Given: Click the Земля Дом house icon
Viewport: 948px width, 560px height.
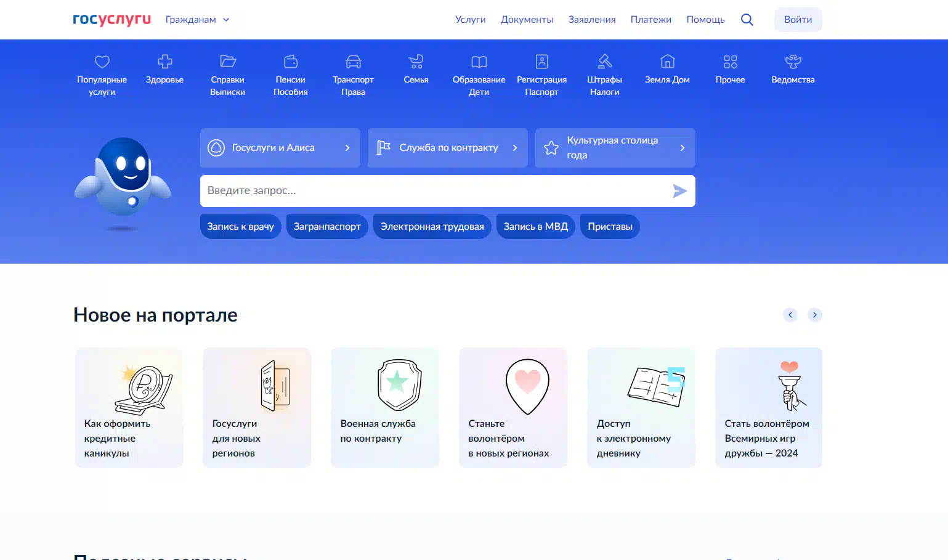Looking at the screenshot, I should click(667, 62).
